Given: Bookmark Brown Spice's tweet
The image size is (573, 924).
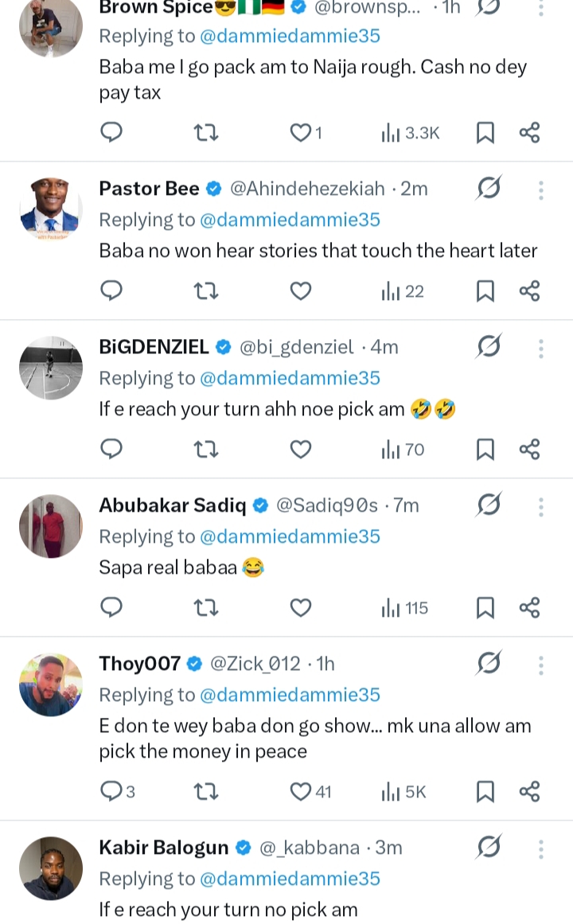Looking at the screenshot, I should pyautogui.click(x=485, y=134).
